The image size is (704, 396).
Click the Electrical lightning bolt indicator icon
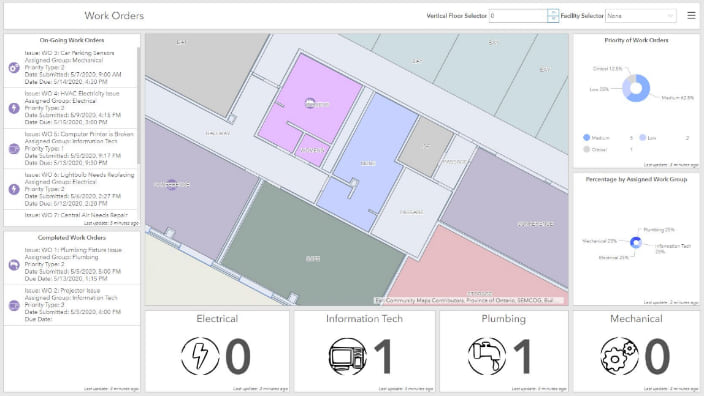(x=200, y=356)
